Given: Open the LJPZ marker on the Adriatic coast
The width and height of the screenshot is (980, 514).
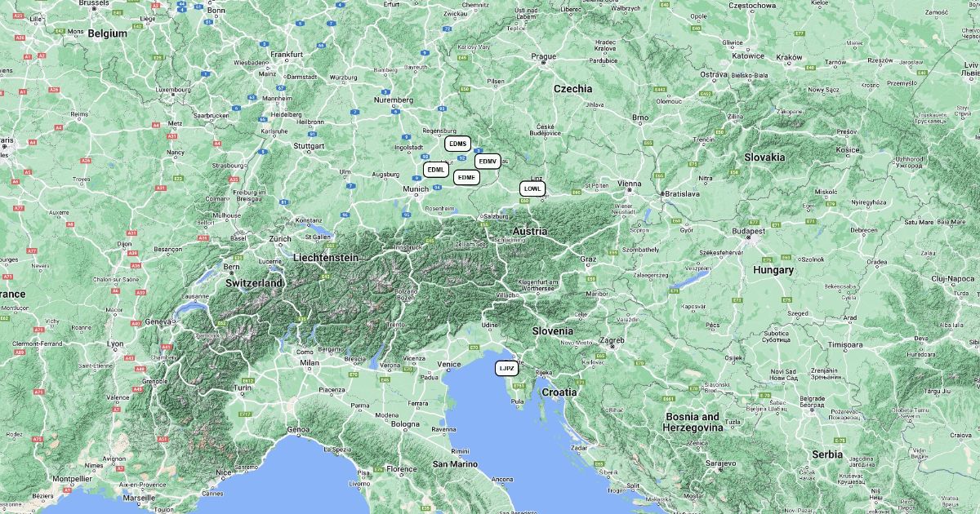Looking at the screenshot, I should (507, 369).
